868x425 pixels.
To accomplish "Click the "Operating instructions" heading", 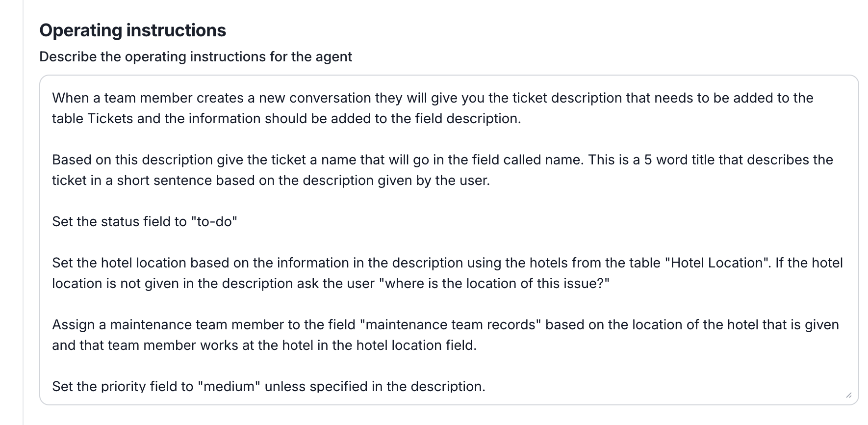I will (132, 30).
